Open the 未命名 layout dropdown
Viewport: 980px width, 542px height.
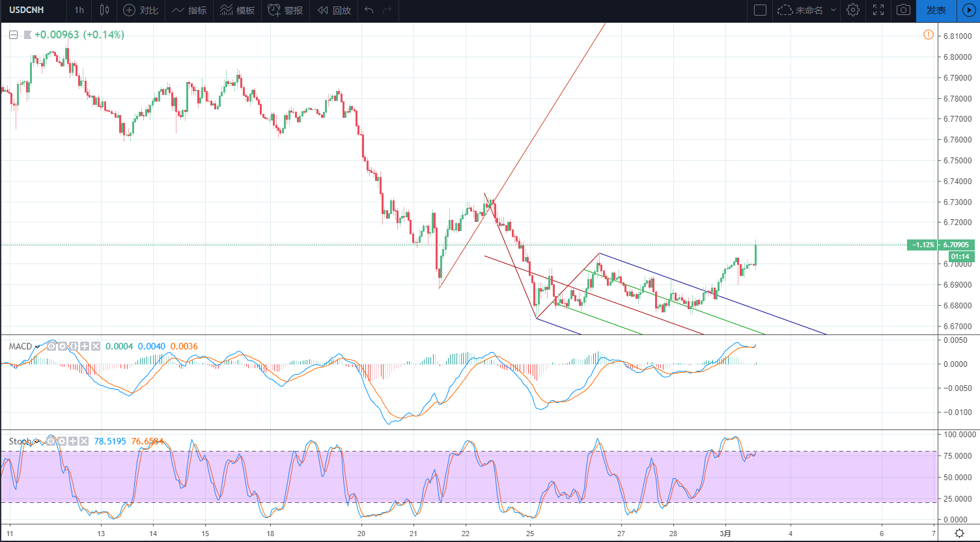(805, 10)
